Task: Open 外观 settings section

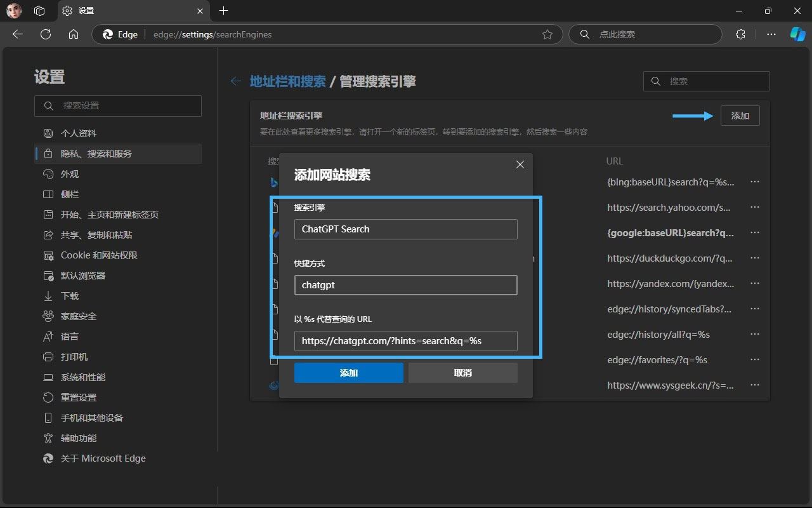Action: pyautogui.click(x=118, y=174)
